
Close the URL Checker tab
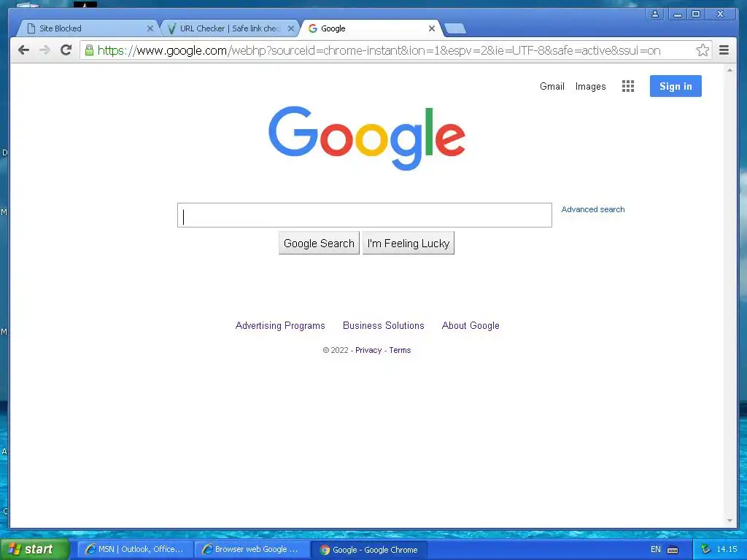pyautogui.click(x=291, y=28)
